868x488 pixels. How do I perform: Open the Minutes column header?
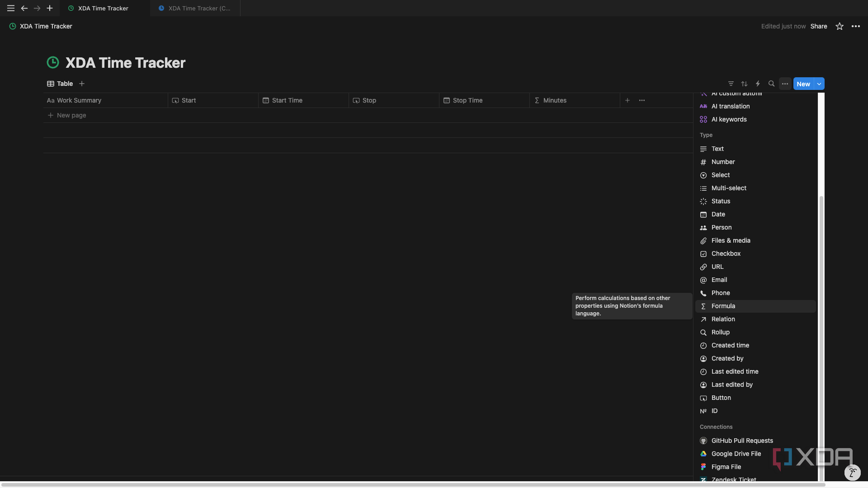click(575, 100)
